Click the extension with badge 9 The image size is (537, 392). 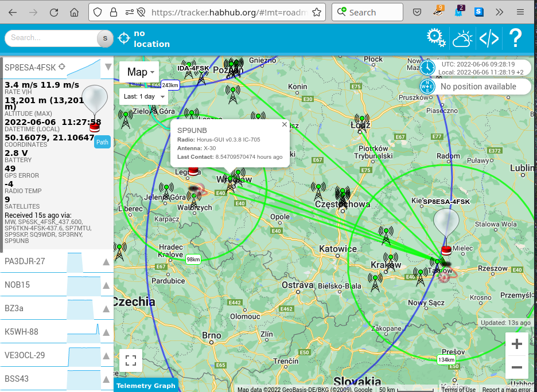tap(438, 11)
